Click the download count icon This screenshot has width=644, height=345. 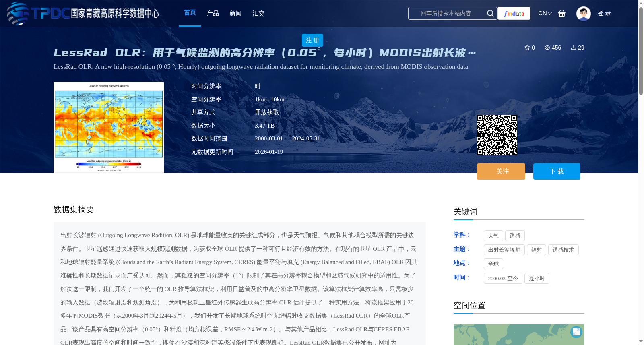574,48
